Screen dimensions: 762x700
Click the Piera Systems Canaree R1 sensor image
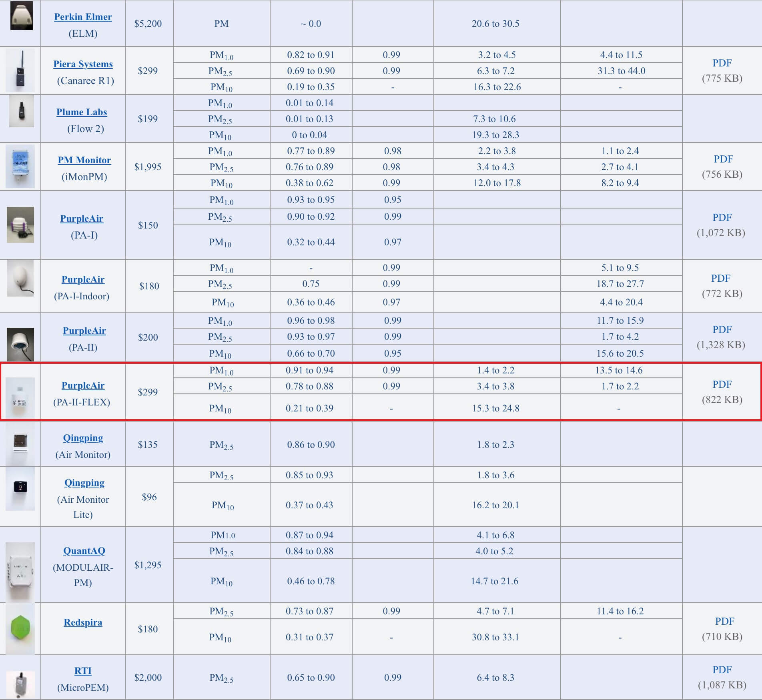(20, 71)
